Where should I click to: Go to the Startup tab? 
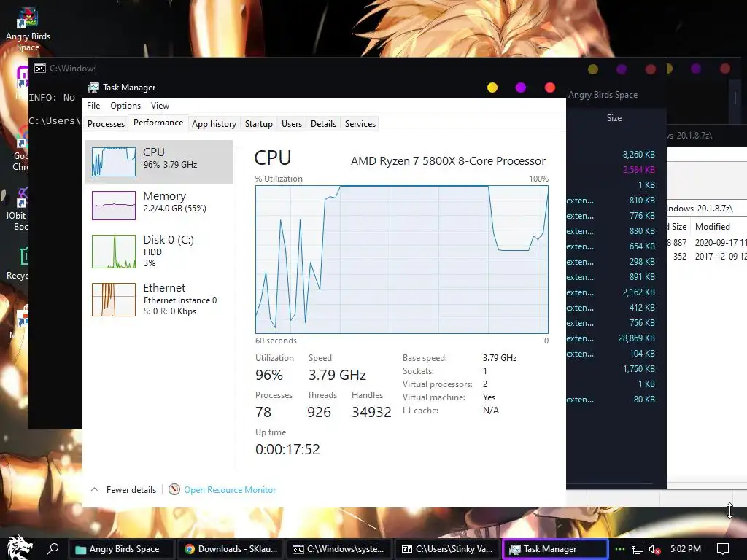point(259,124)
